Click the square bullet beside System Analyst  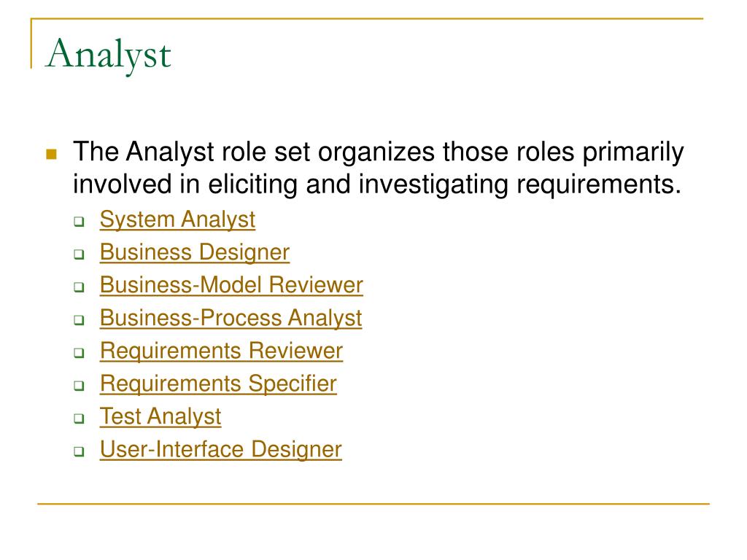click(79, 222)
